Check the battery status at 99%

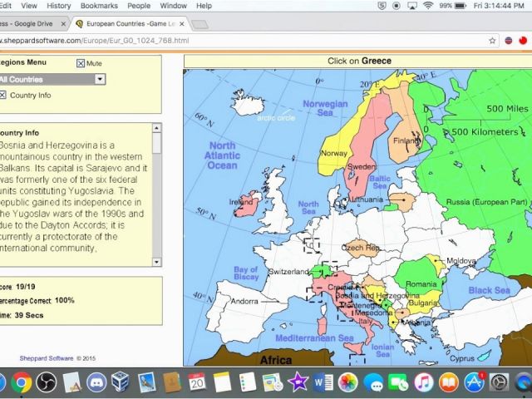(452, 6)
